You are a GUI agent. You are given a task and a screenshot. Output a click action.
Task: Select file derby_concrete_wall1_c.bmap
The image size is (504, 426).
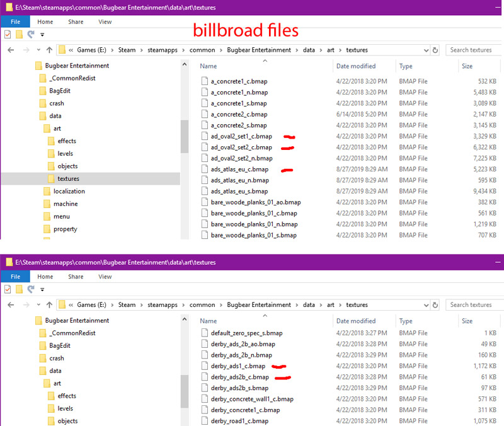point(252,399)
